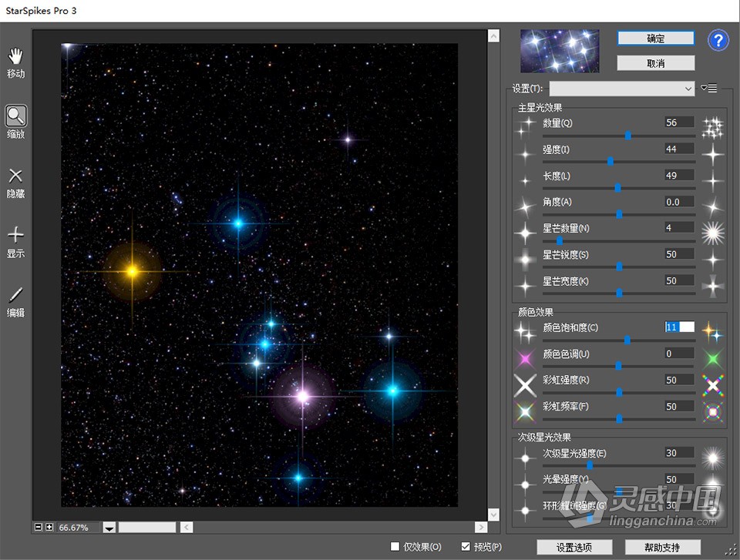740x560 pixels.
Task: Click the sunburst icon beside 星芒数量 slider
Action: pyautogui.click(x=712, y=232)
